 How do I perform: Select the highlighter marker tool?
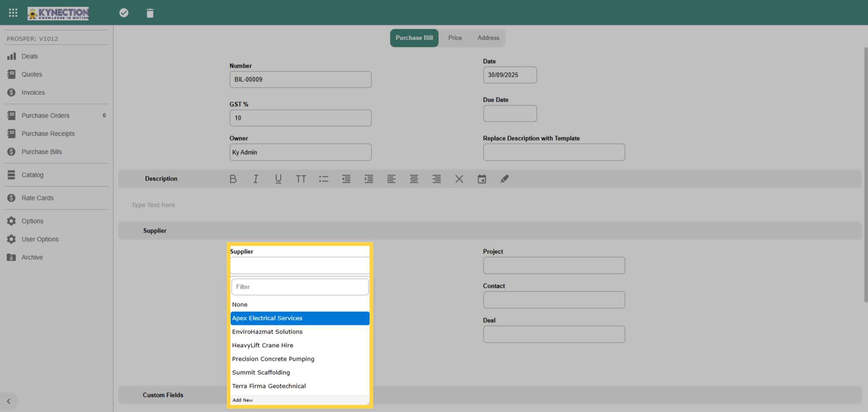(x=505, y=179)
